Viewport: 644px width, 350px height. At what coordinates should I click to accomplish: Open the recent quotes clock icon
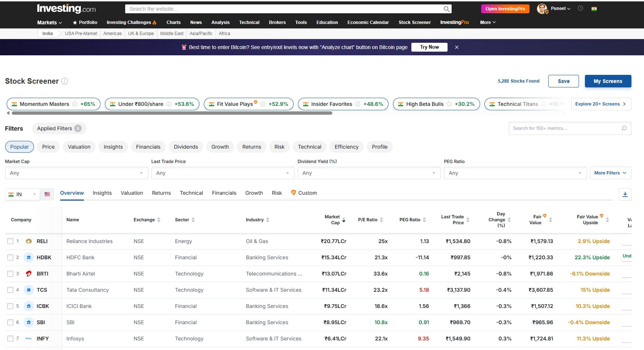(580, 8)
